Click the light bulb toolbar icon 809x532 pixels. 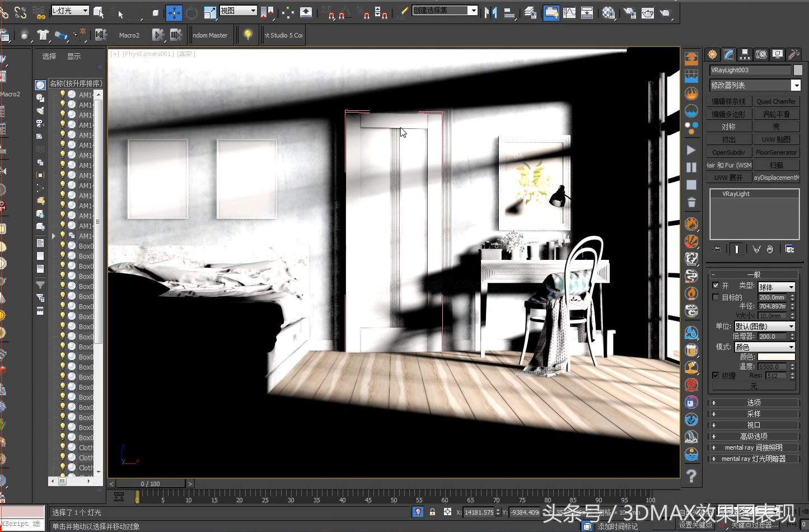247,35
